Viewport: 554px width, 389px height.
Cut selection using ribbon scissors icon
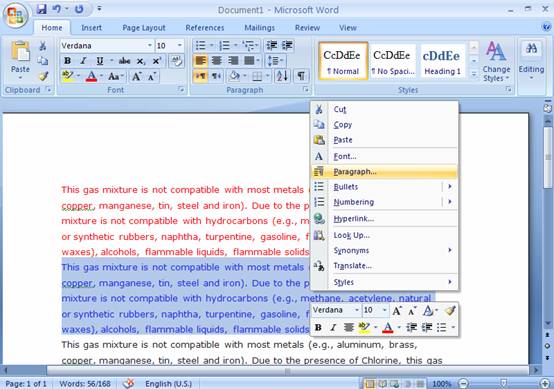tap(42, 46)
